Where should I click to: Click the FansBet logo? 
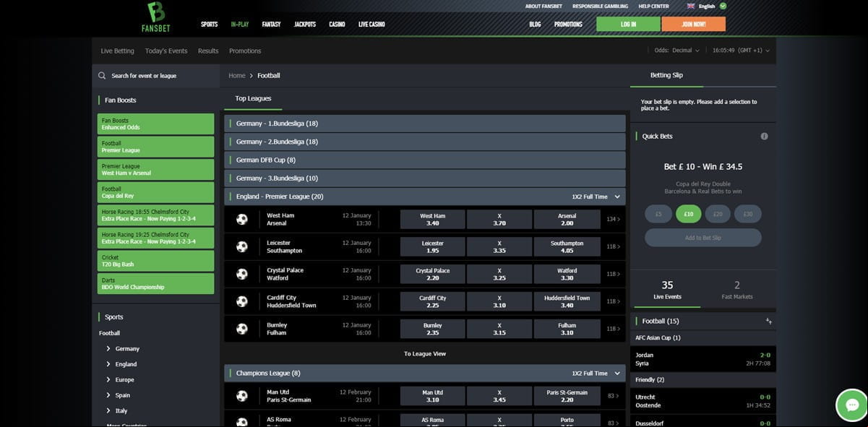(x=155, y=16)
